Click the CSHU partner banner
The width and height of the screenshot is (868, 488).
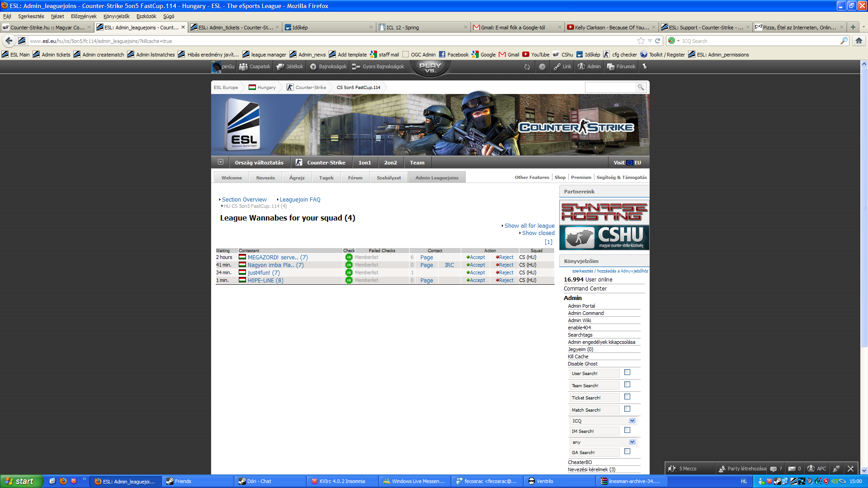(604, 237)
